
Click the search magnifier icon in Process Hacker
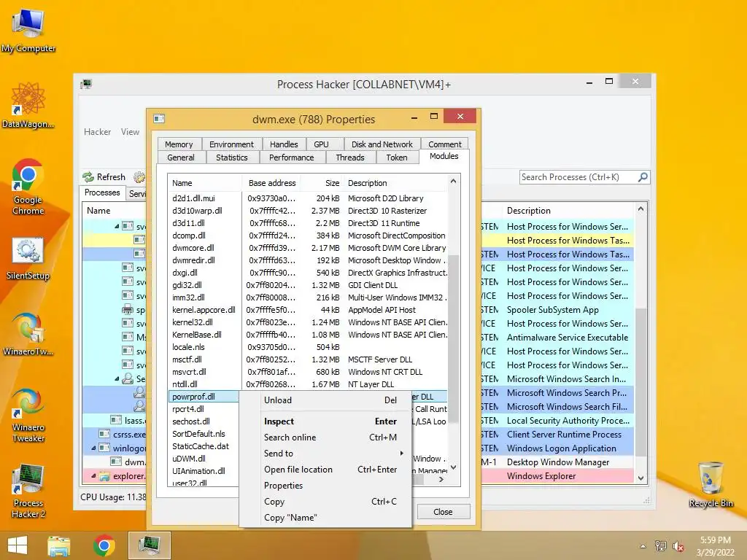coord(643,177)
